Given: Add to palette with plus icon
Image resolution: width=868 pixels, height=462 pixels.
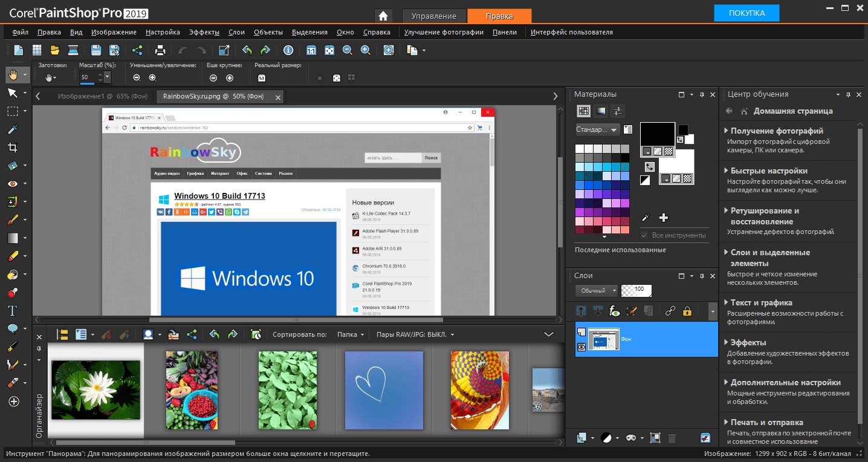Looking at the screenshot, I should tap(663, 218).
